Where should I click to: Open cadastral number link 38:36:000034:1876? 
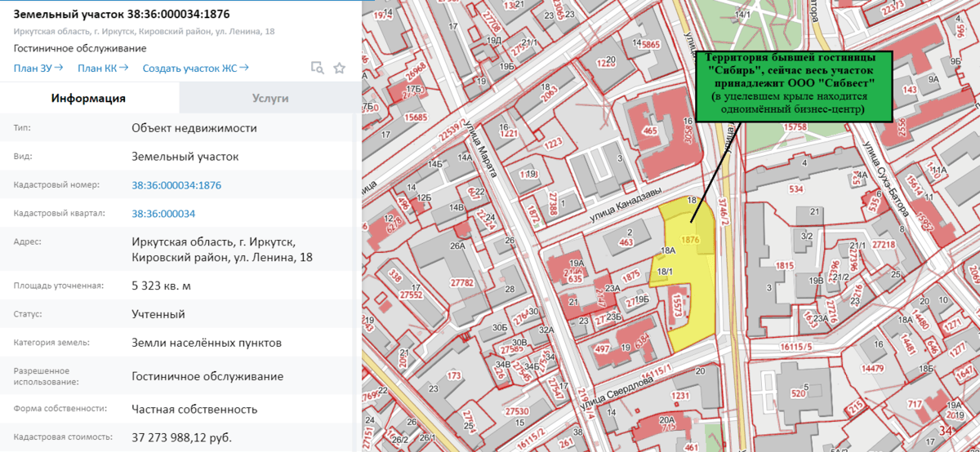point(176,185)
